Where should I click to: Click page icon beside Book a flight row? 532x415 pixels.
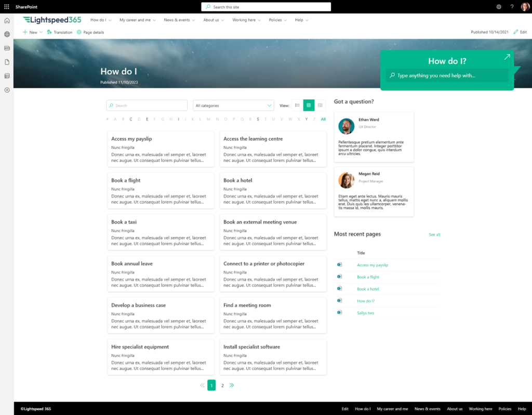(x=339, y=277)
